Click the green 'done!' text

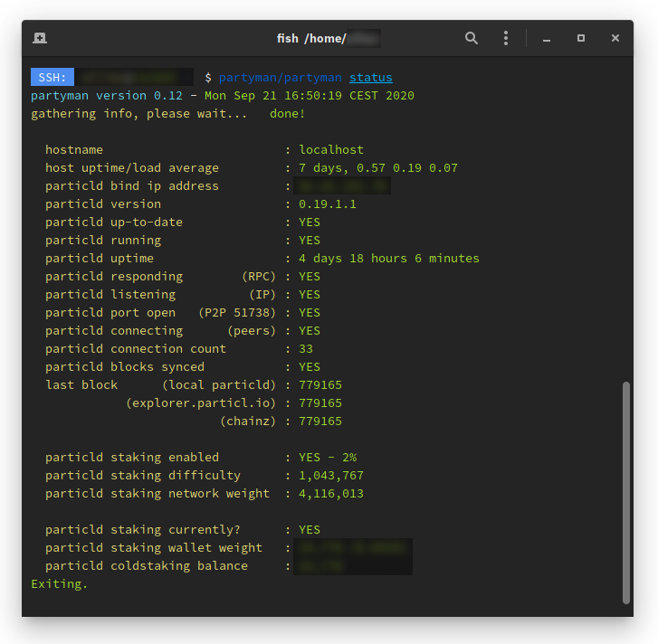(288, 114)
